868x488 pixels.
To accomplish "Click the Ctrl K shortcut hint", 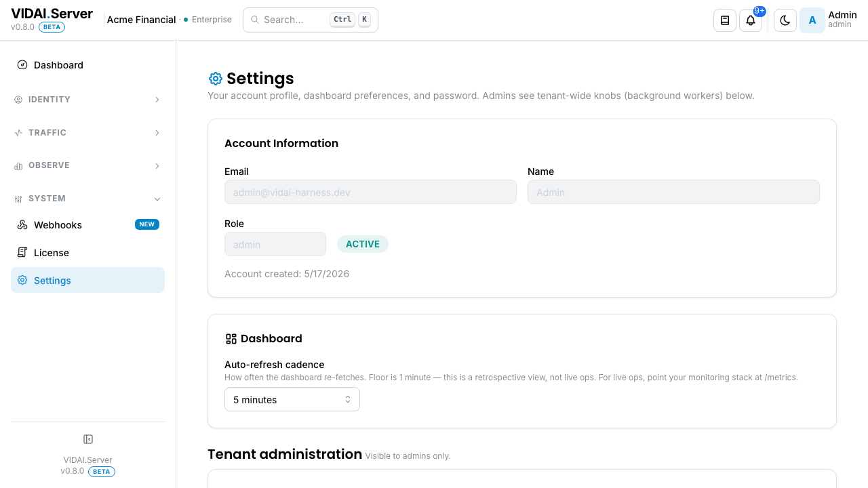I will tap(351, 20).
